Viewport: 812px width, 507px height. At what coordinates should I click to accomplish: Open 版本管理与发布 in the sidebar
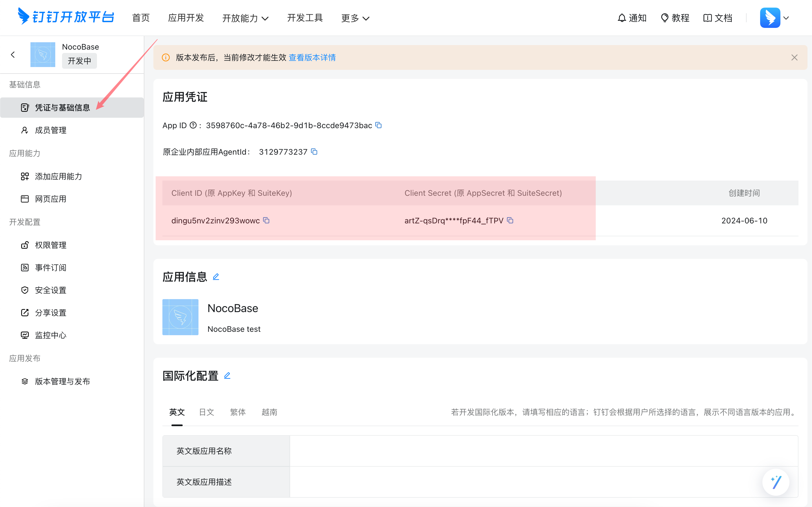62,381
